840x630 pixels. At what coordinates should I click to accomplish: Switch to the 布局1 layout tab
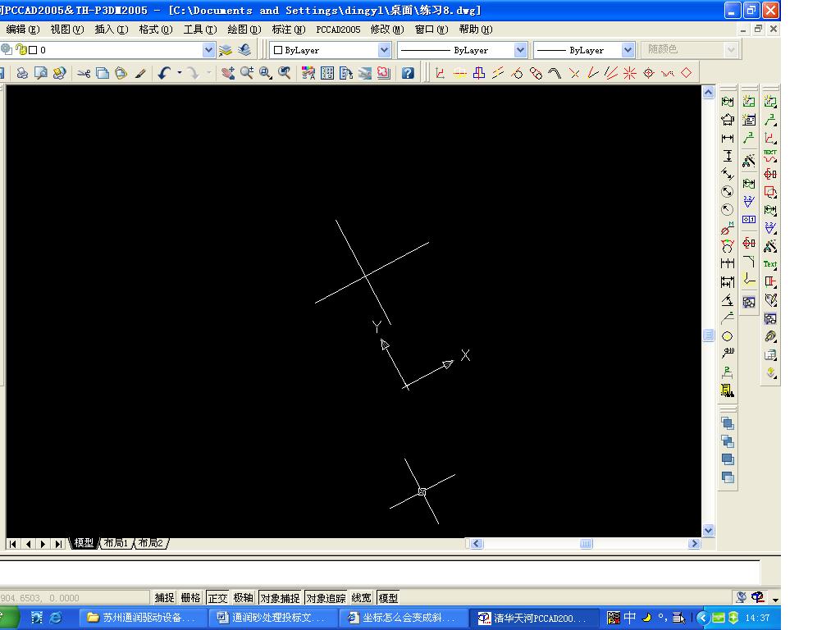click(116, 543)
